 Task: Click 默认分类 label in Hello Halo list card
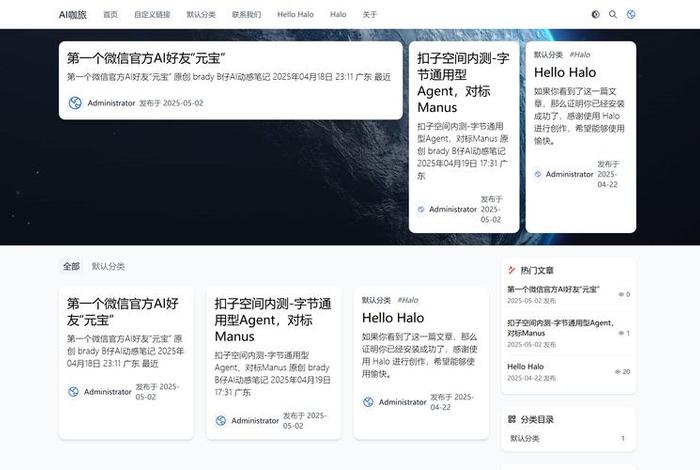coord(376,300)
